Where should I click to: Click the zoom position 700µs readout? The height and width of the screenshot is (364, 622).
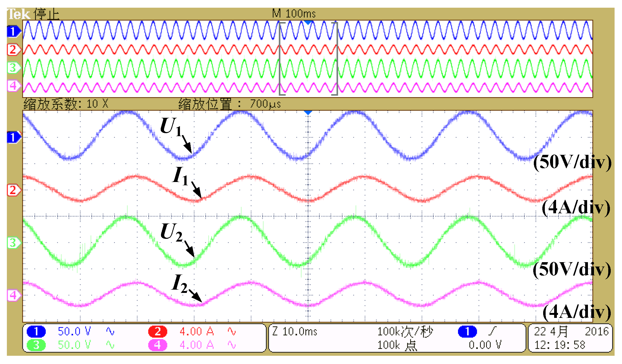(x=265, y=104)
